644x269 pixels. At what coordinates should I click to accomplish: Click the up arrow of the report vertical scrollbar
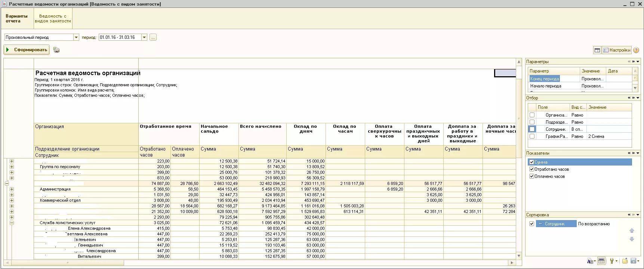tap(519, 62)
